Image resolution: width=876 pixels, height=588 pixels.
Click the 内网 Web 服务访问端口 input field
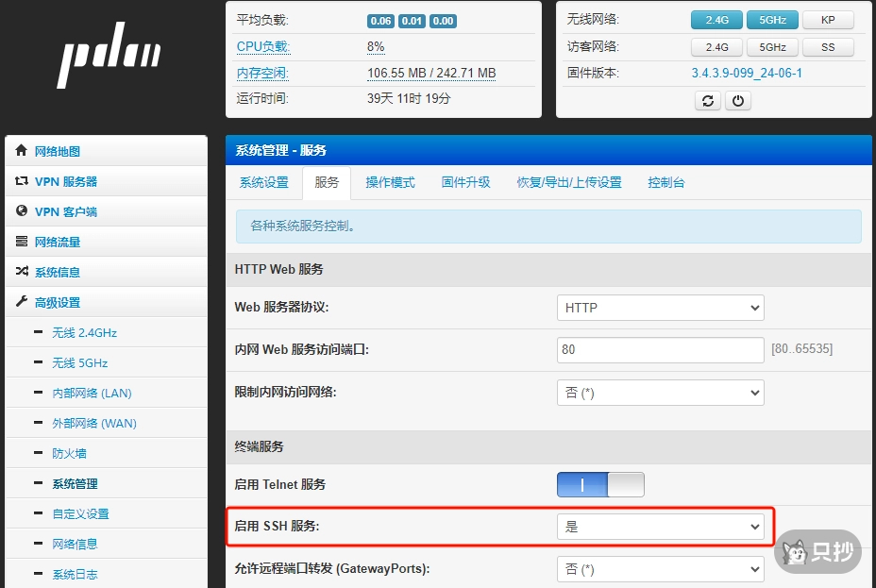click(660, 349)
